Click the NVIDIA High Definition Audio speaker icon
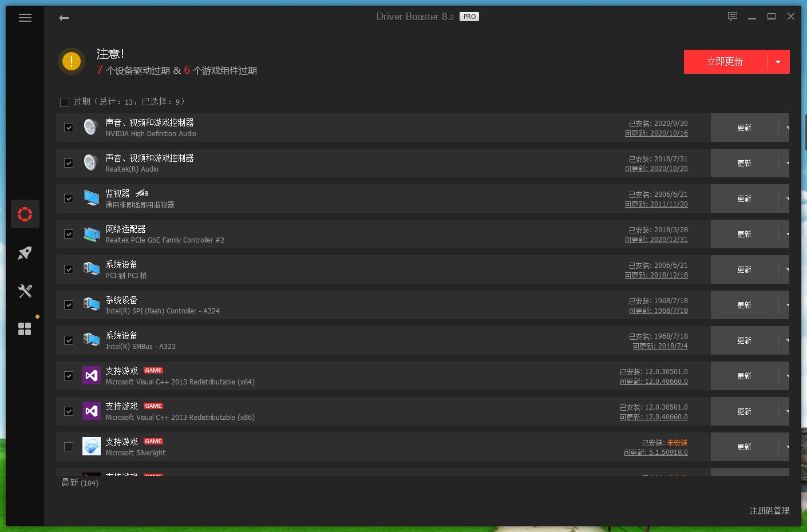The image size is (807, 532). pos(91,127)
